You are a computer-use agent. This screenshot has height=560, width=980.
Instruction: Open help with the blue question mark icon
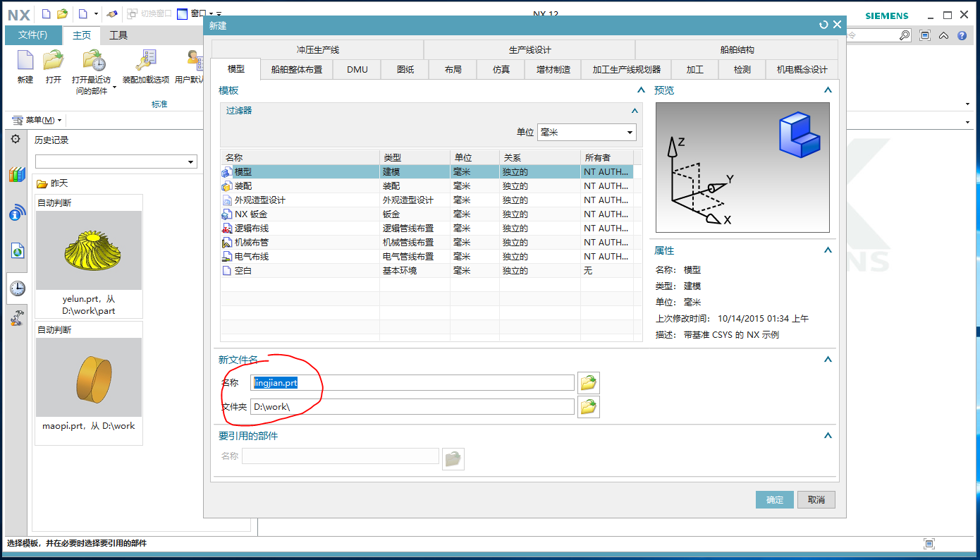point(962,35)
